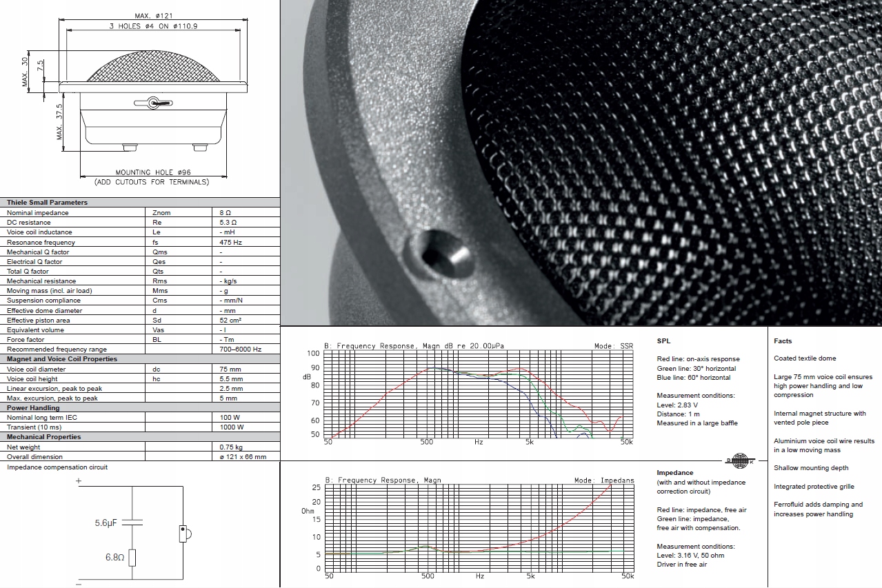Click the Nominal impedance 8 Ω value

pyautogui.click(x=225, y=213)
